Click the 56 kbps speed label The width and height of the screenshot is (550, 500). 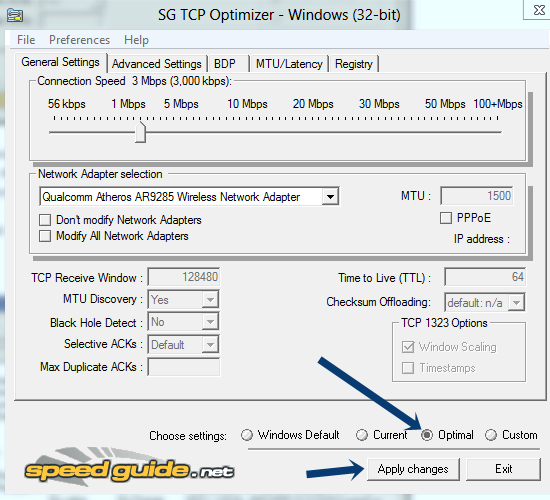click(67, 104)
